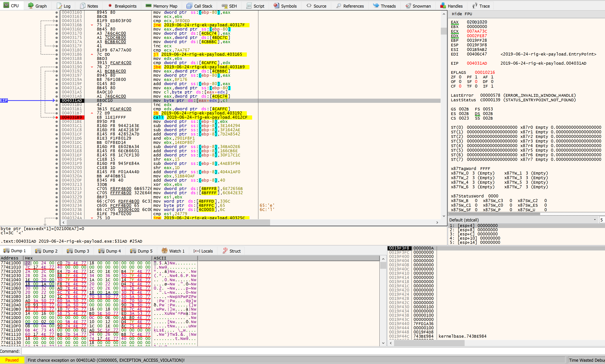Open the References magnifier icon
This screenshot has width=605, height=364.
click(339, 6)
